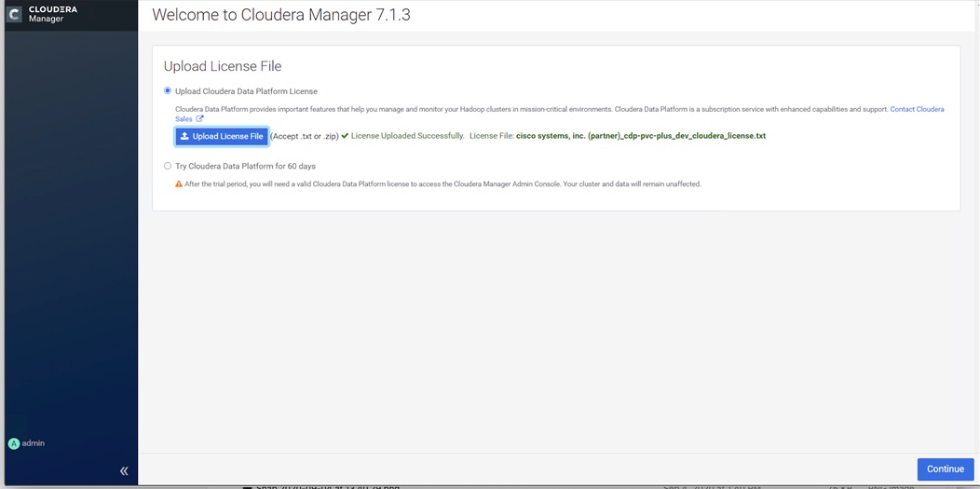
Task: Click the Cloudera Manager title text
Action: click(x=53, y=14)
